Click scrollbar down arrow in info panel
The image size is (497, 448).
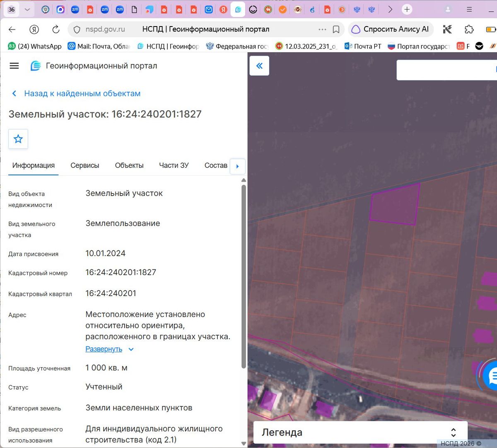pyautogui.click(x=244, y=444)
